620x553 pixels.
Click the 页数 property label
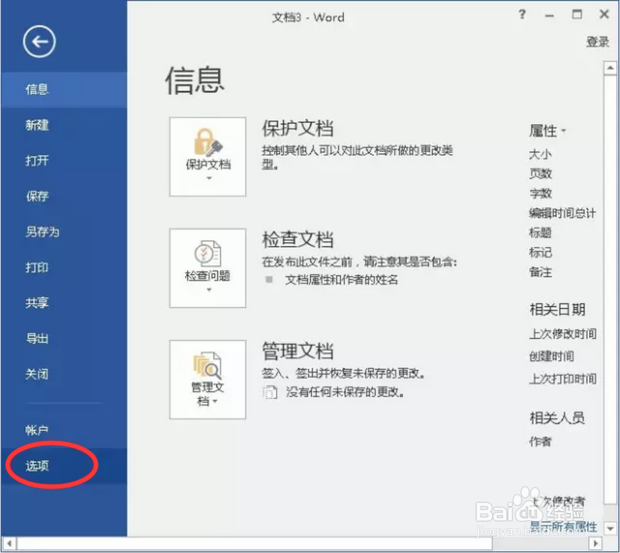click(x=540, y=174)
